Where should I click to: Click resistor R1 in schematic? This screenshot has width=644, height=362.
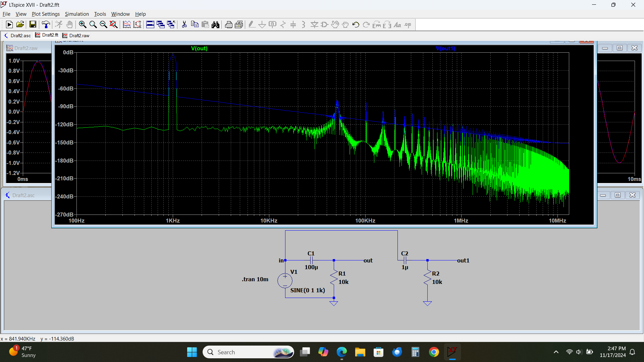334,278
